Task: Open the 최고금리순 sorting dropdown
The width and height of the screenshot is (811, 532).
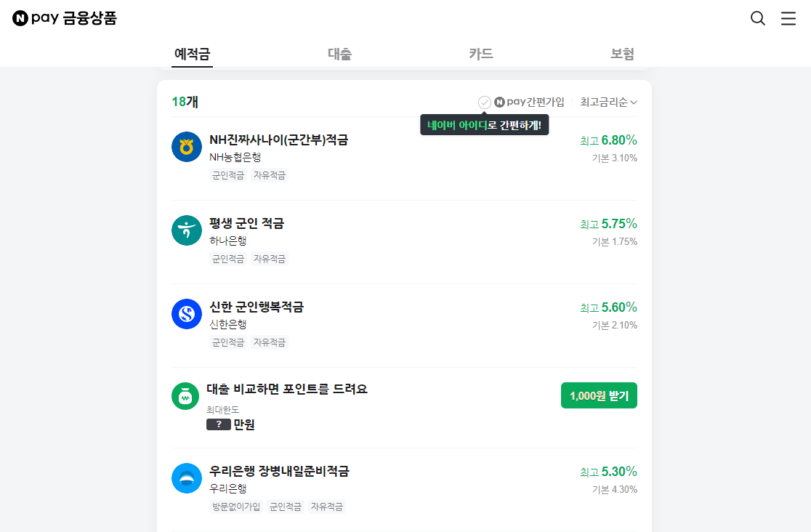Action: pos(608,102)
